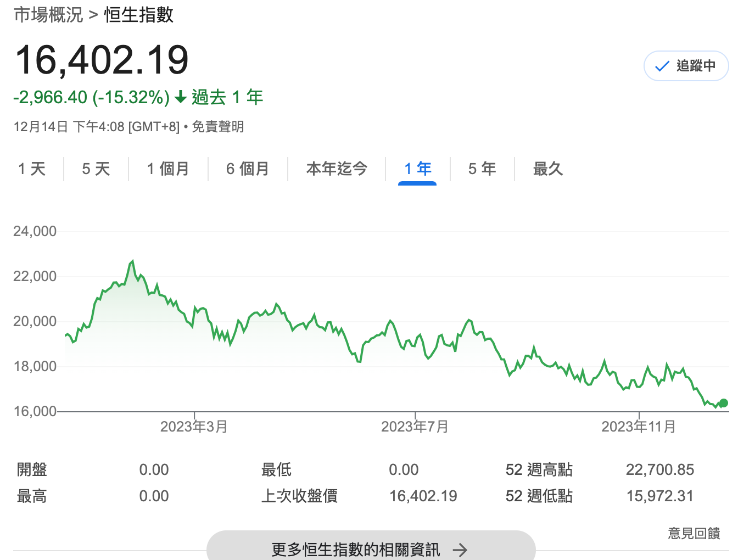Select the 1 天 time range tab
This screenshot has width=738, height=560.
pos(32,169)
